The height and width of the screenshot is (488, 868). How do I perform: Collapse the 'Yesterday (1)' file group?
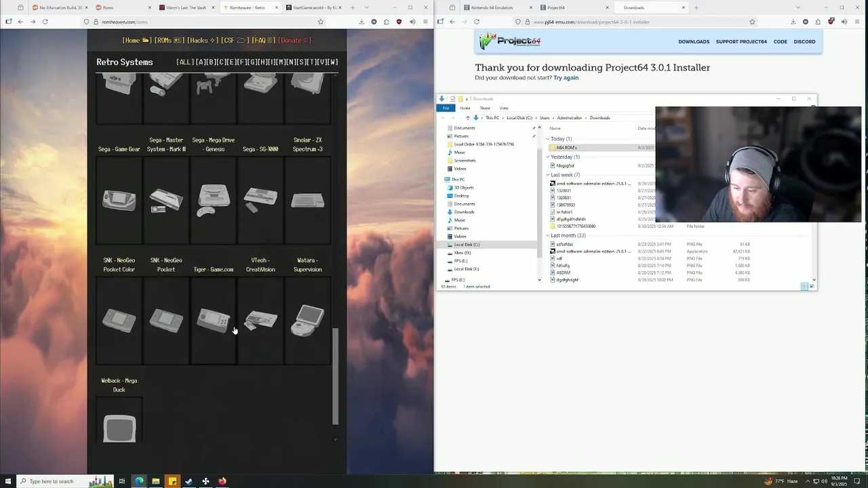tap(548, 157)
